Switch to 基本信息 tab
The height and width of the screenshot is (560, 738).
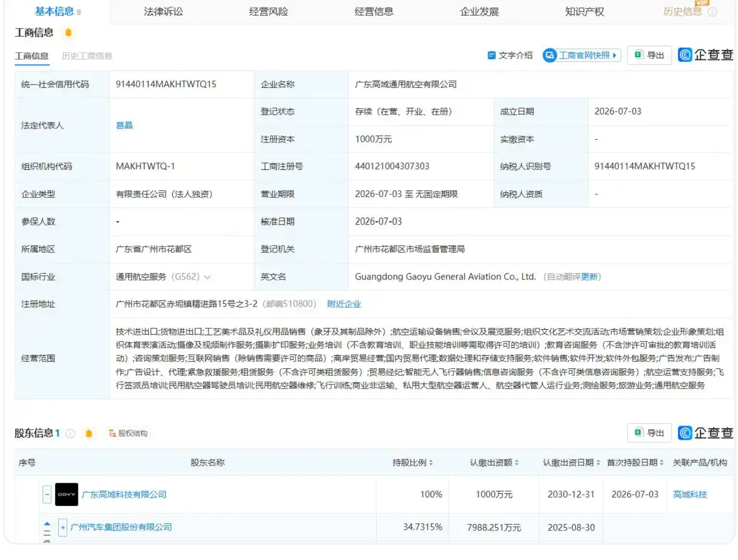(58, 12)
